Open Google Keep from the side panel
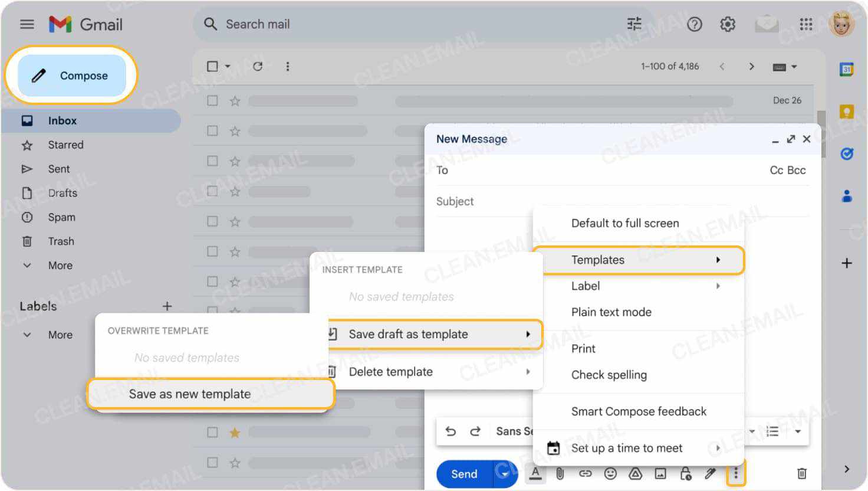 (847, 112)
